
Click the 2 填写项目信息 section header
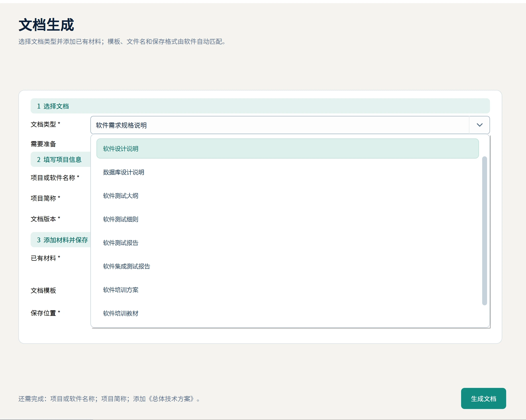point(60,160)
